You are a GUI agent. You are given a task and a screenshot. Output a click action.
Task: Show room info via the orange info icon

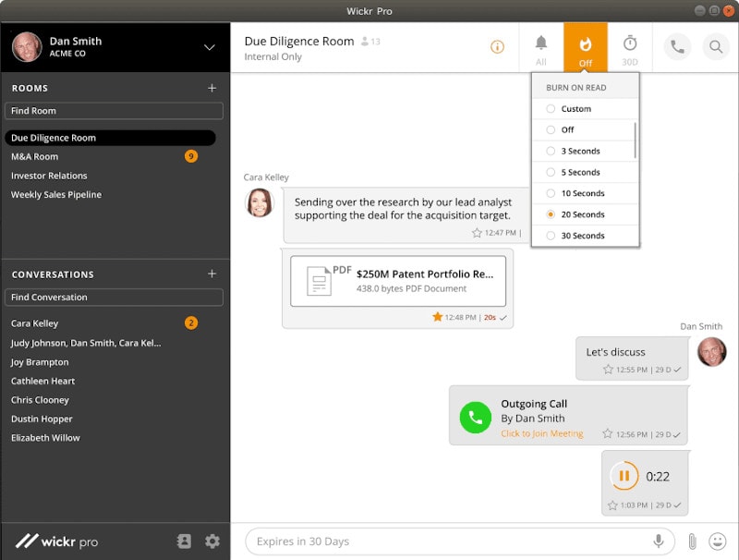[497, 46]
